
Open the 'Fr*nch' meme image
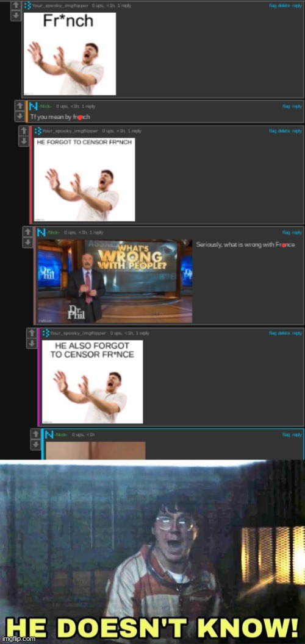[70, 54]
